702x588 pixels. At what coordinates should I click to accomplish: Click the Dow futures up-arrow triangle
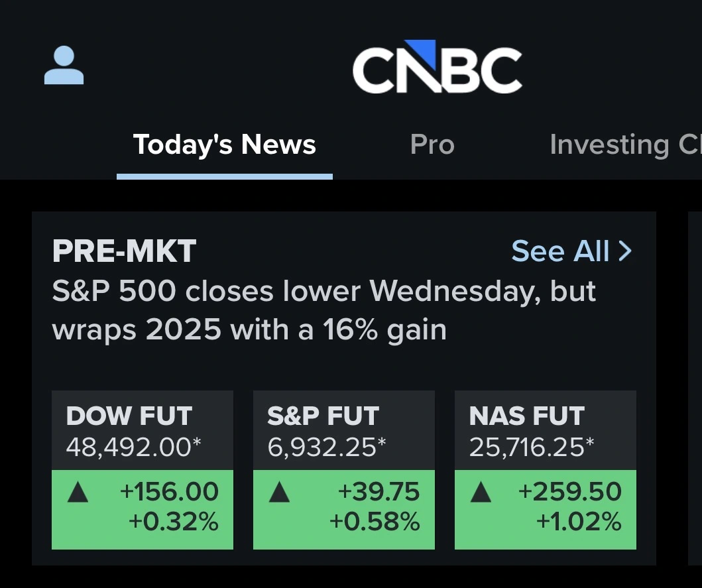78,493
